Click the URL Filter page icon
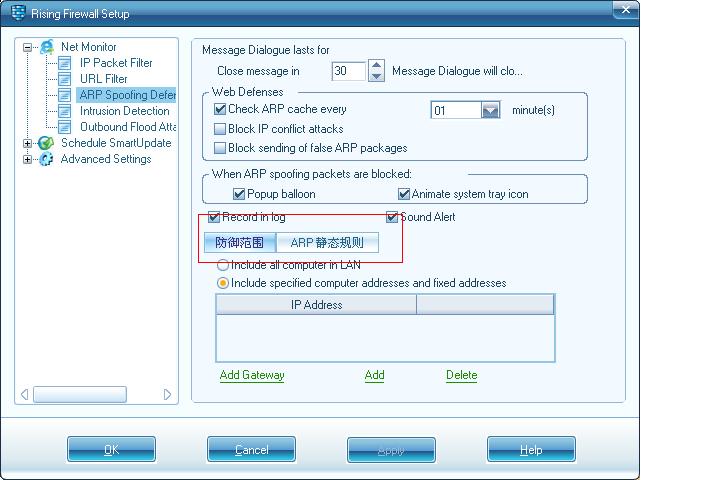 click(64, 79)
